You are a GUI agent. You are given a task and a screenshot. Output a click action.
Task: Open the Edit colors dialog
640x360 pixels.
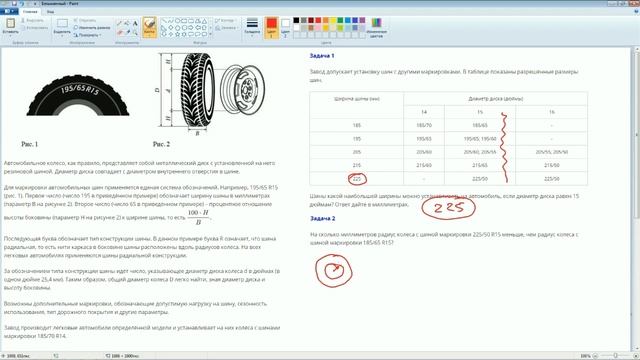tap(376, 28)
